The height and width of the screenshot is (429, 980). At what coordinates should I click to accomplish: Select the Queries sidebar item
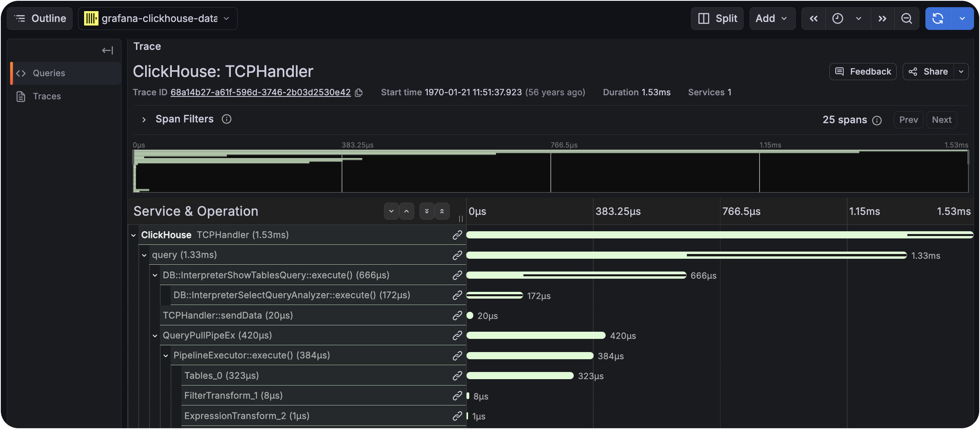coord(49,73)
